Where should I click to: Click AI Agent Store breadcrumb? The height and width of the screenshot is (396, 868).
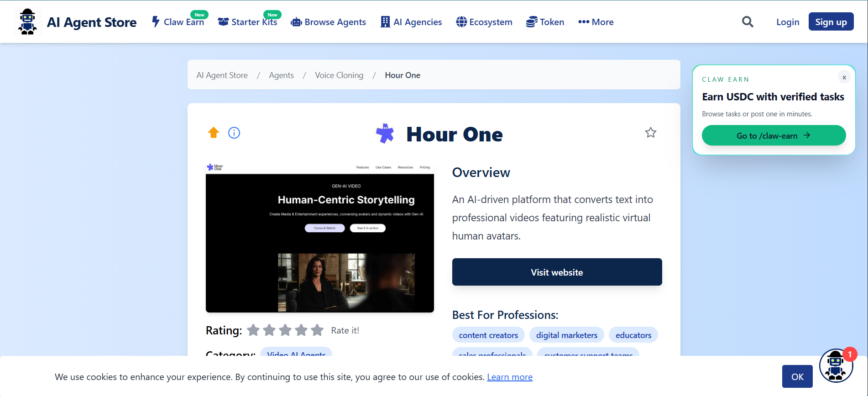(x=222, y=75)
